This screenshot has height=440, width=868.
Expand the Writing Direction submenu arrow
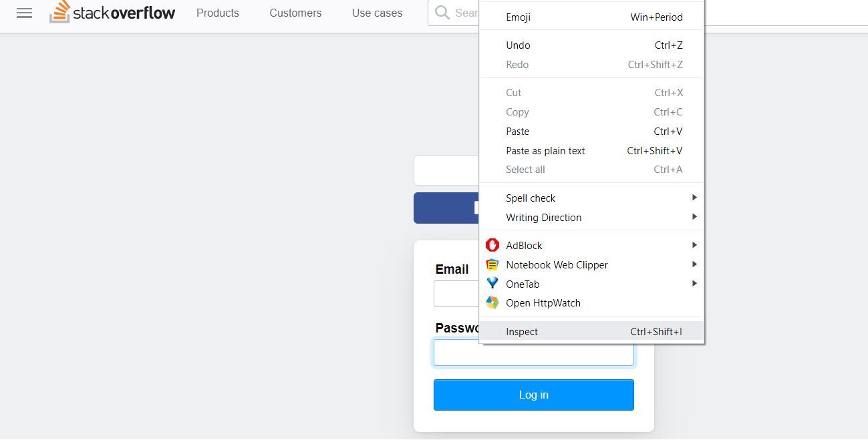coord(694,217)
